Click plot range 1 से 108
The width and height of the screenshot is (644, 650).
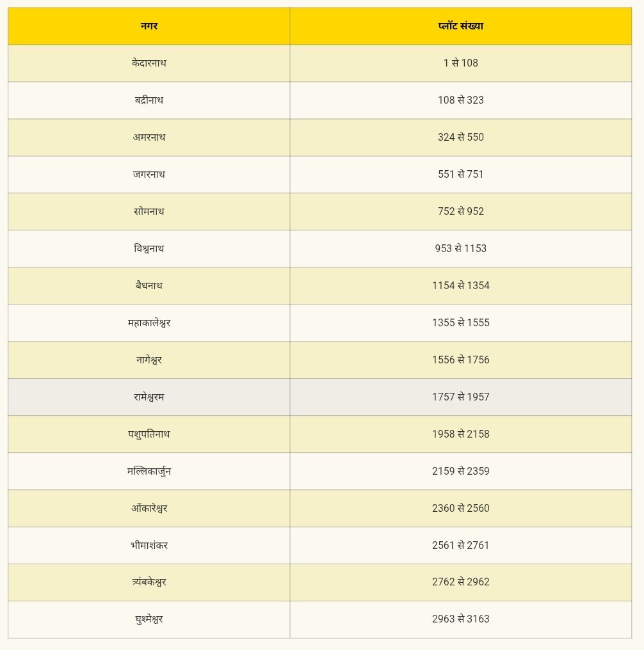461,63
